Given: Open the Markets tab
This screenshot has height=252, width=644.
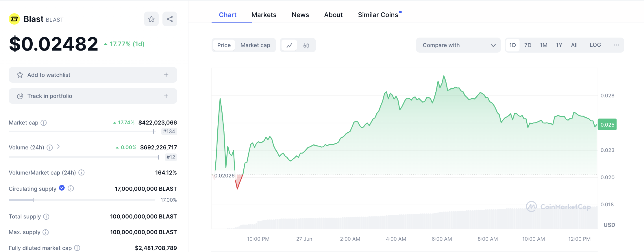Looking at the screenshot, I should 264,15.
